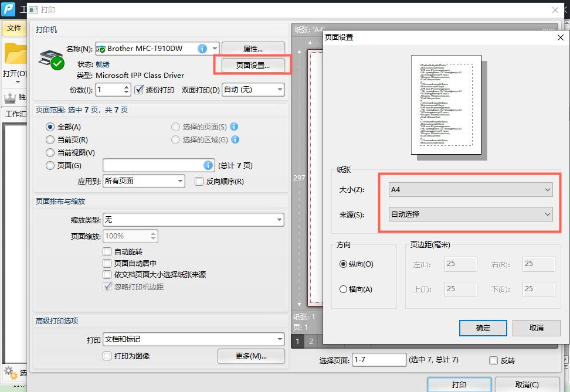Switch to the 文件 tab
This screenshot has width=570, height=392.
[14, 28]
